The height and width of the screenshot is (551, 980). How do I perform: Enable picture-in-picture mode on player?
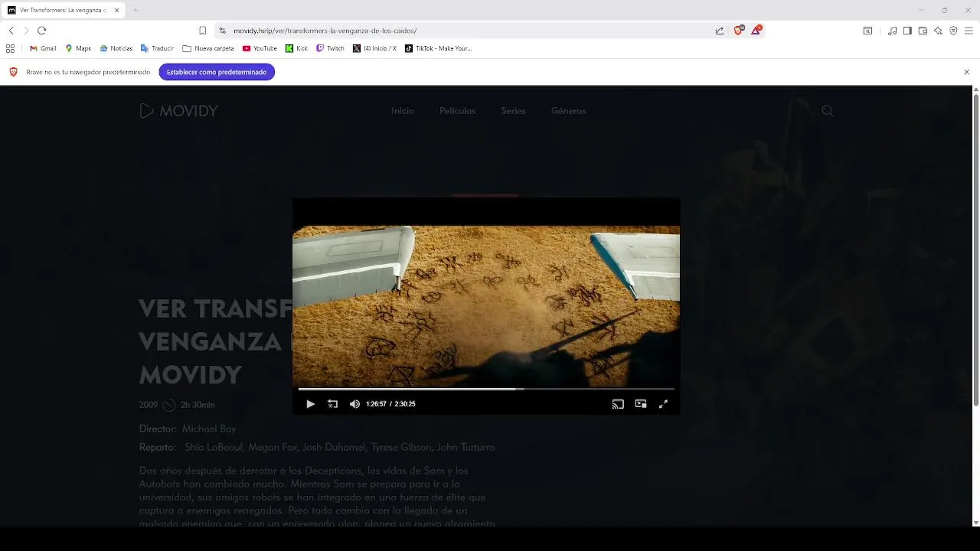tap(641, 404)
